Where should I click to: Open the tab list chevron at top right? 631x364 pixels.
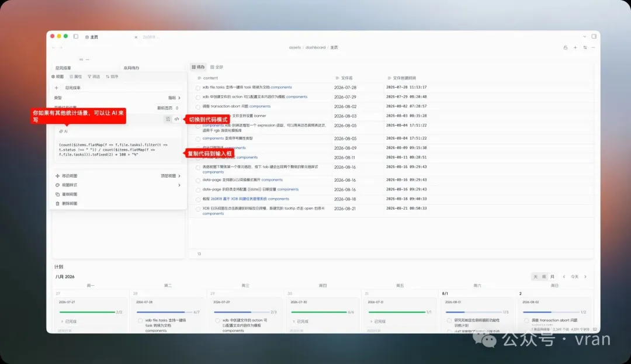pyautogui.click(x=584, y=37)
